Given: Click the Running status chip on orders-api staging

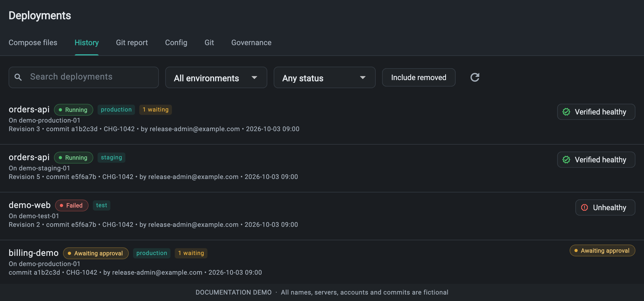Looking at the screenshot, I should pos(74,157).
